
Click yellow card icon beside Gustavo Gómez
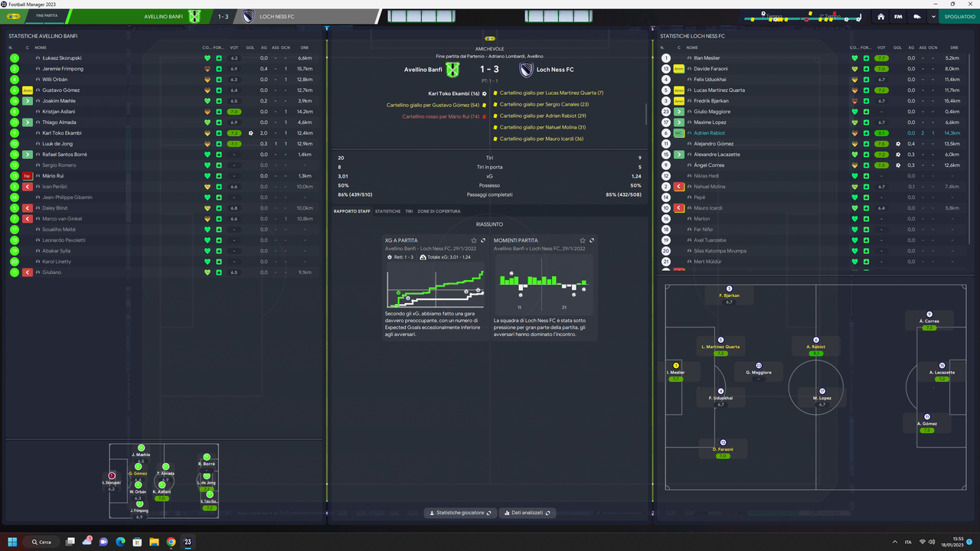pos(28,90)
